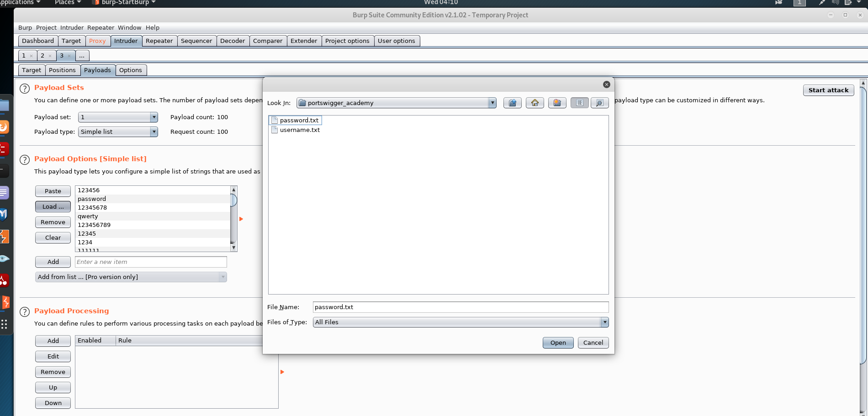Show all applications grid in dock
This screenshot has width=868, height=416.
[x=4, y=324]
